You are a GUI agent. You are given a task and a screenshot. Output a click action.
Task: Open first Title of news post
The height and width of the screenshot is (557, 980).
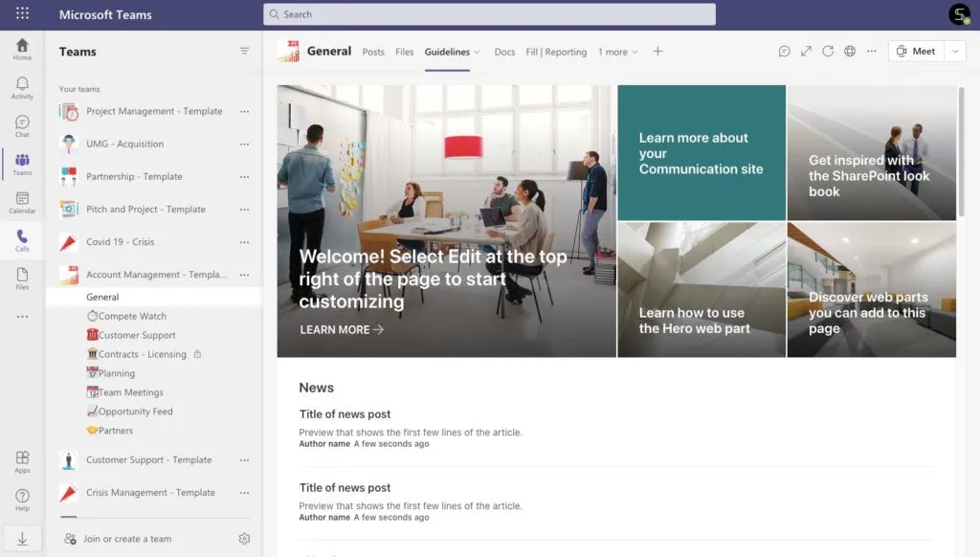(345, 413)
